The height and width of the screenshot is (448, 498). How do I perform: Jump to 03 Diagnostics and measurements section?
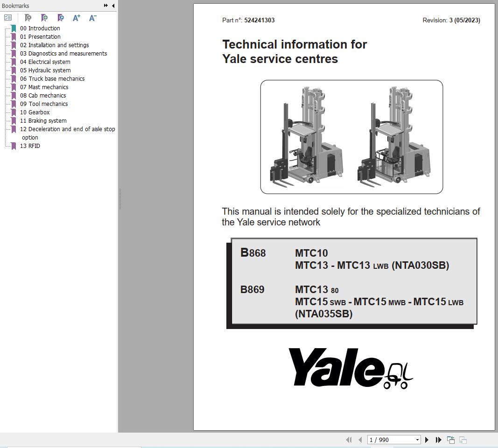[63, 53]
